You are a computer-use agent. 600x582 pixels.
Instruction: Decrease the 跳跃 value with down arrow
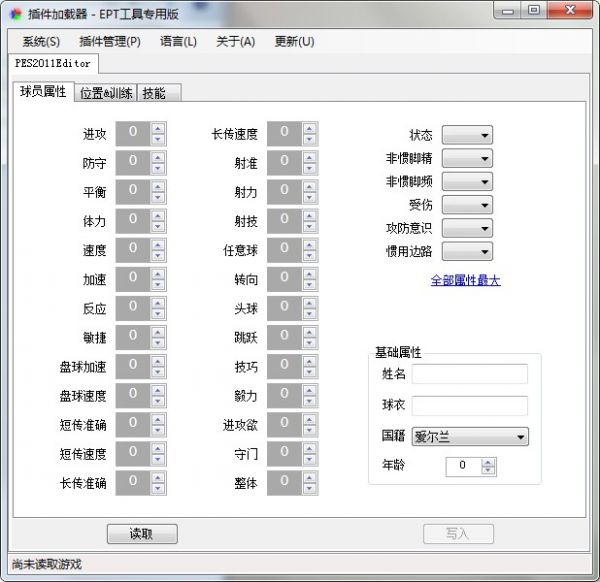(x=310, y=343)
